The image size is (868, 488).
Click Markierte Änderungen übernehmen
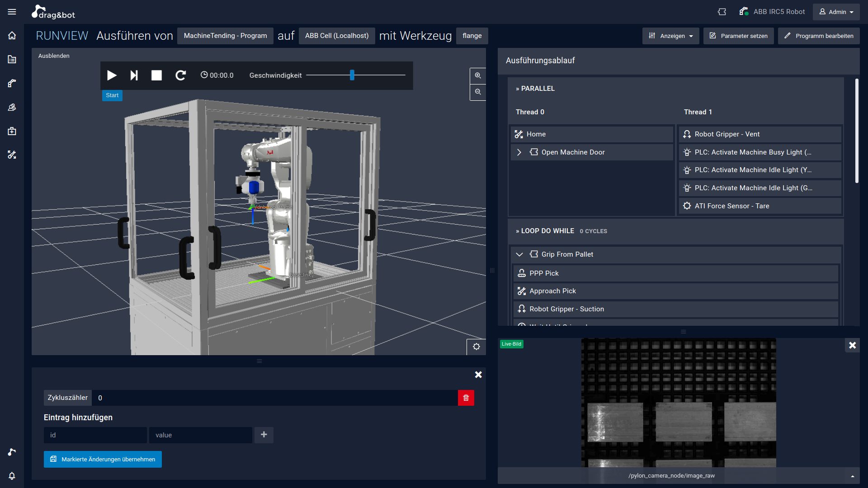tap(102, 459)
